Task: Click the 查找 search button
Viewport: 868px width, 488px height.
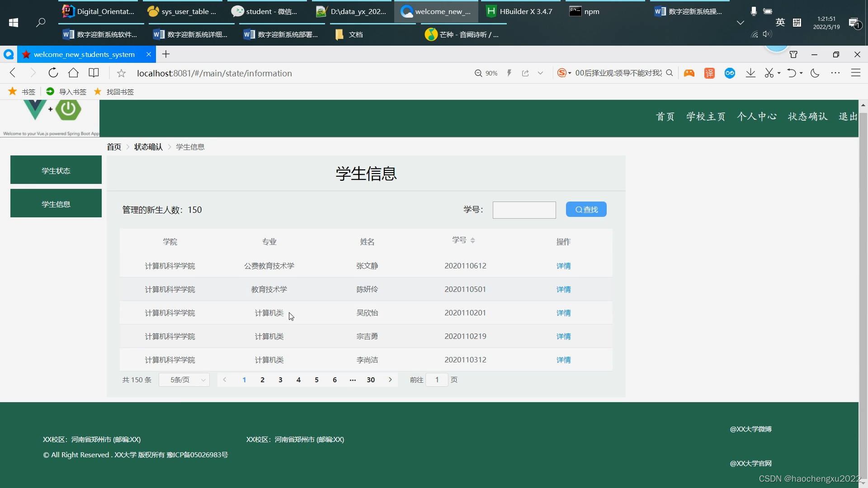Action: (x=586, y=209)
